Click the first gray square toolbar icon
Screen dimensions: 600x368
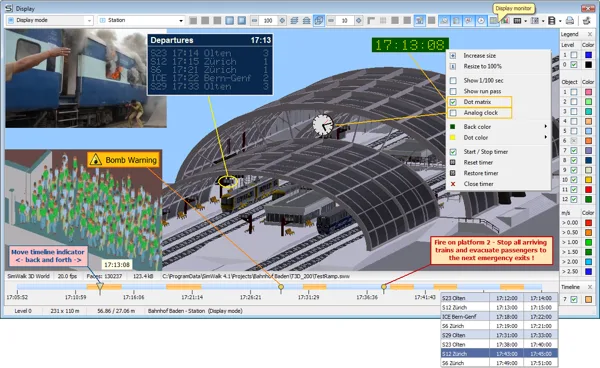193,21
